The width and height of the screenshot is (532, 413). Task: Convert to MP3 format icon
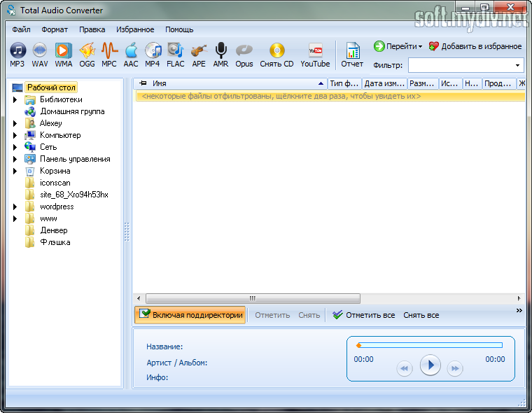17,50
